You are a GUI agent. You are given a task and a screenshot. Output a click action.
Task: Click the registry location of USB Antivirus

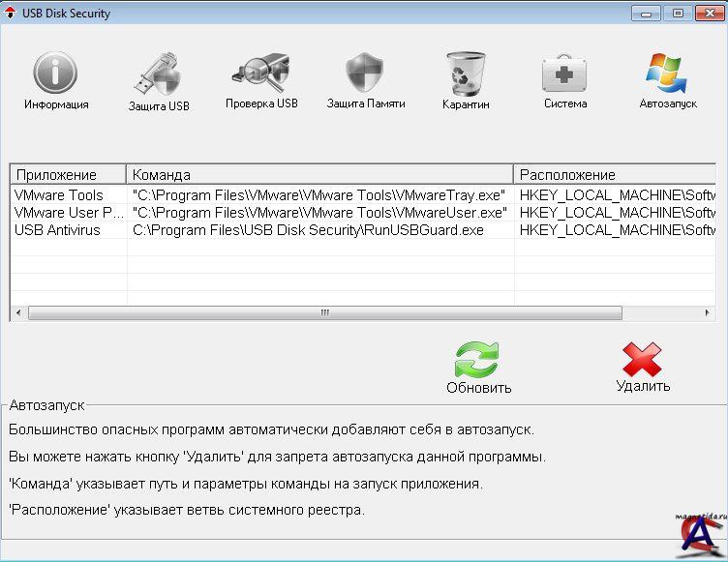tap(615, 230)
